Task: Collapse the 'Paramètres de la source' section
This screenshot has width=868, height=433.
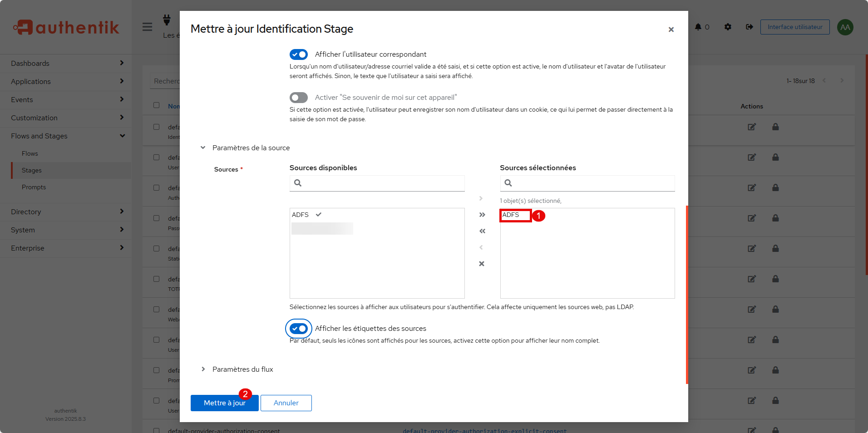Action: click(x=203, y=148)
